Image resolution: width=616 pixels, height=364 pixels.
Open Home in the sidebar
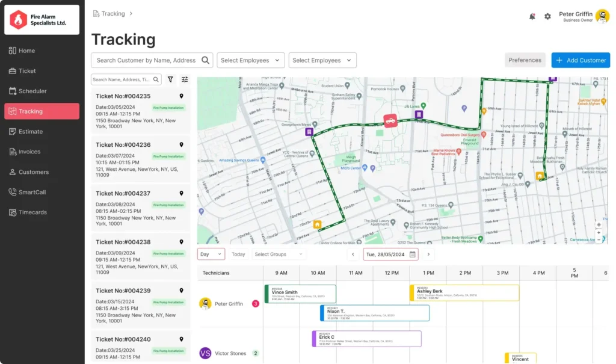pyautogui.click(x=42, y=51)
